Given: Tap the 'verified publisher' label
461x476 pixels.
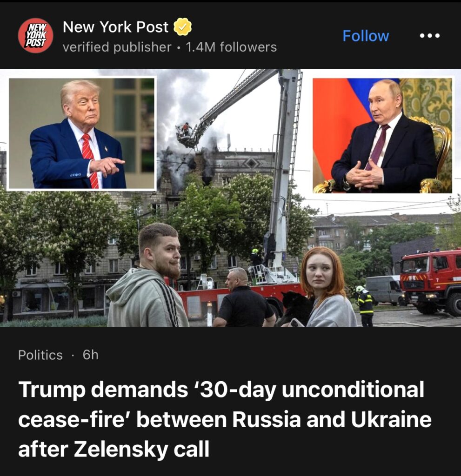Looking at the screenshot, I should pyautogui.click(x=117, y=47).
